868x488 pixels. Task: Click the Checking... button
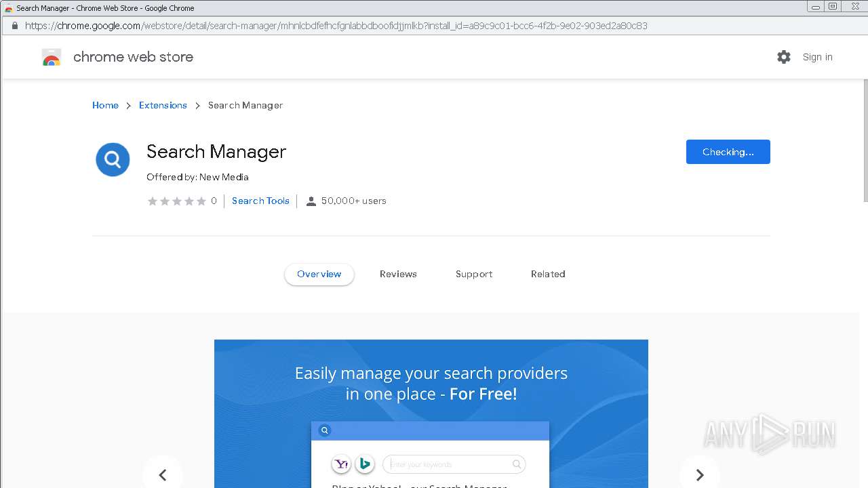(728, 152)
